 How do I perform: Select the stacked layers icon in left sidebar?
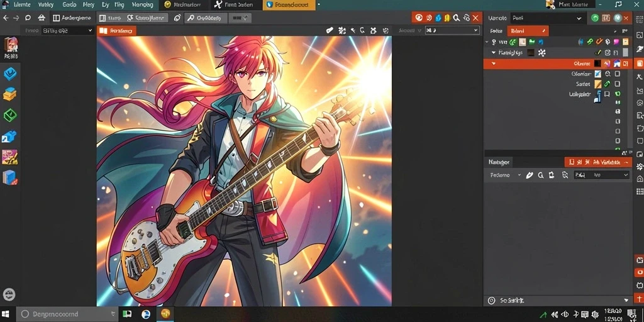click(x=10, y=94)
